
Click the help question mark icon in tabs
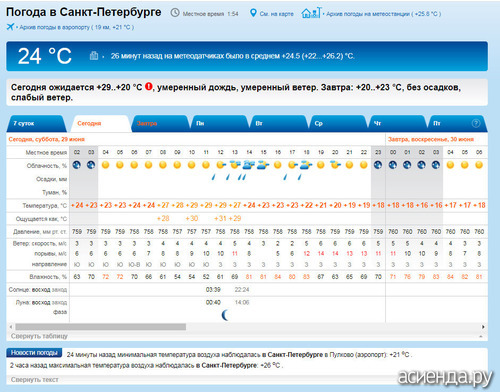(x=476, y=123)
